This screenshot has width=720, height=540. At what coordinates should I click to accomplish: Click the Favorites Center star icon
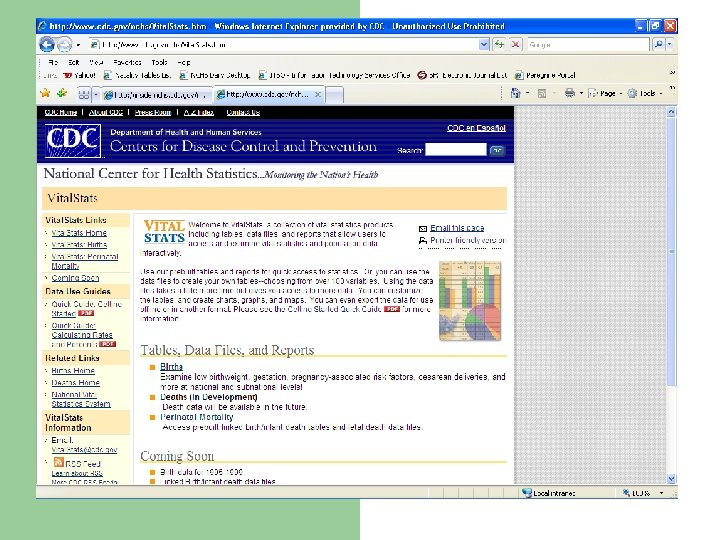click(45, 93)
